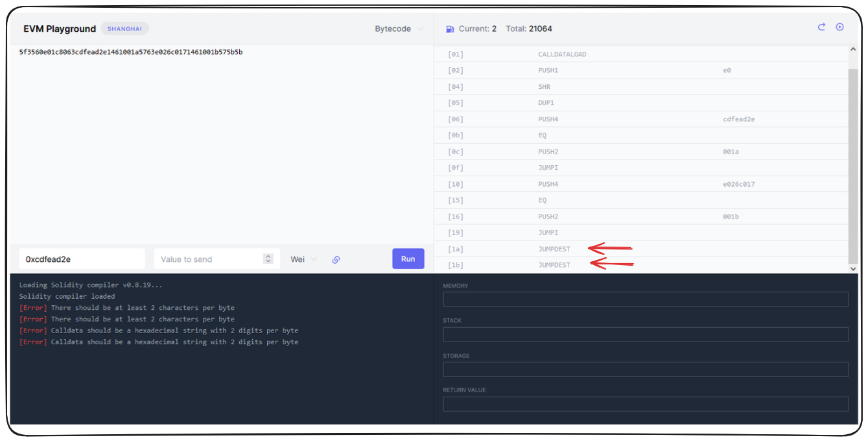Click the first JUMPDEST at offset 1a

(x=554, y=249)
